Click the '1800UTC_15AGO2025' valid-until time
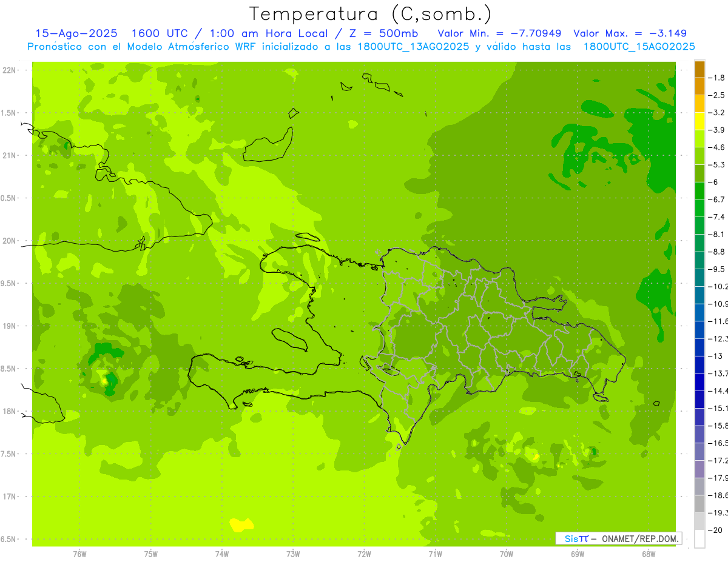This screenshot has height=562, width=728. [639, 47]
